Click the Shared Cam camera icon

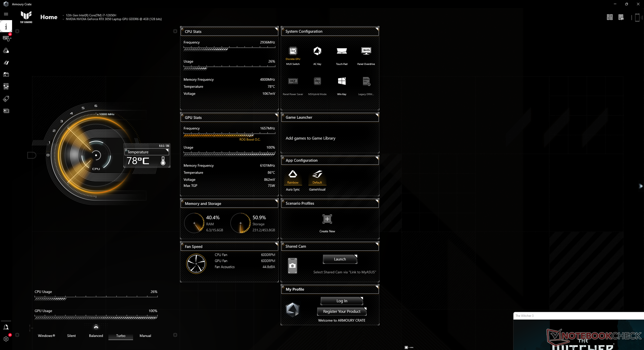click(292, 266)
